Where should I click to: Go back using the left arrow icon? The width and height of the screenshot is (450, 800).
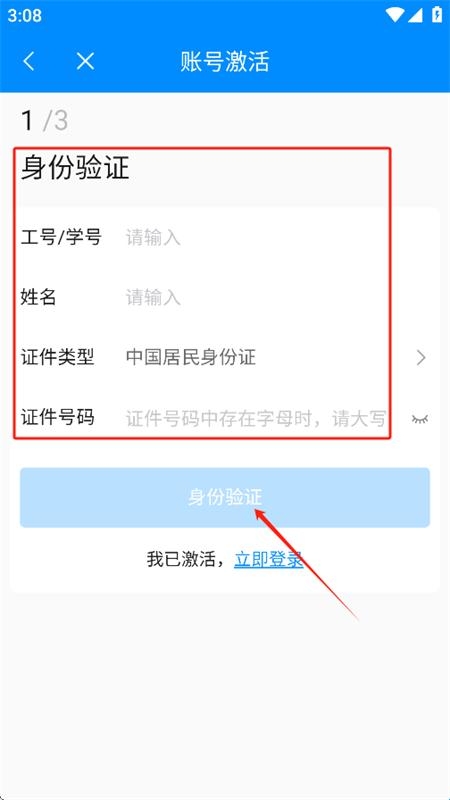coord(29,61)
